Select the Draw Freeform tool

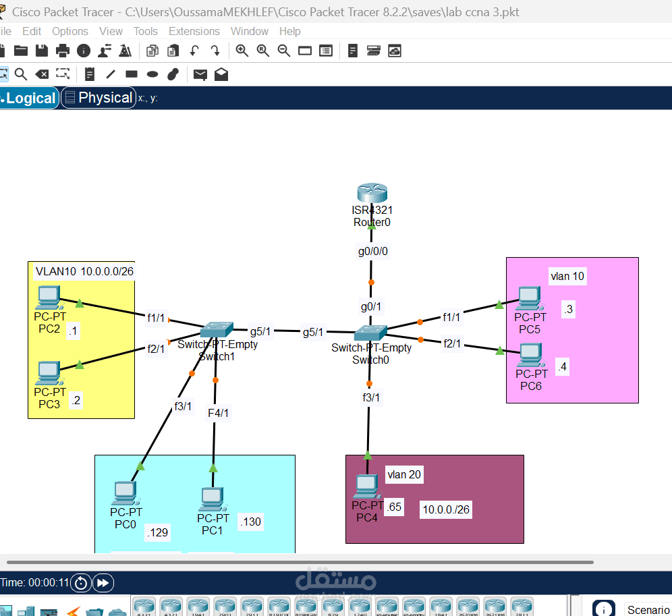pyautogui.click(x=173, y=74)
